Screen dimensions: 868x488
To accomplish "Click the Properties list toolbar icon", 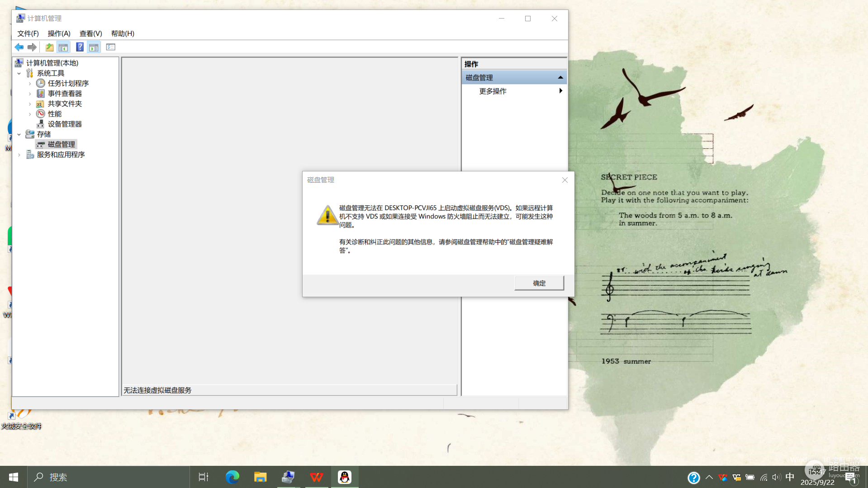I will (x=111, y=47).
